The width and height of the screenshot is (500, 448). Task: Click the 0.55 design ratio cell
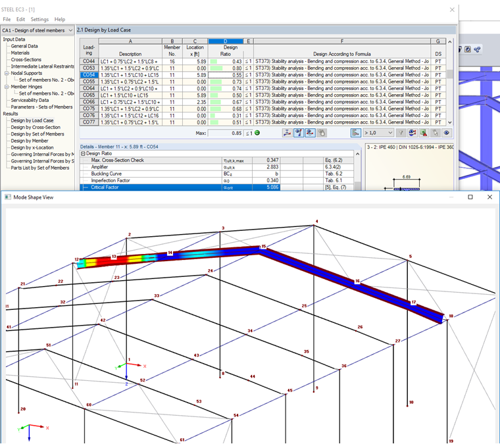226,75
